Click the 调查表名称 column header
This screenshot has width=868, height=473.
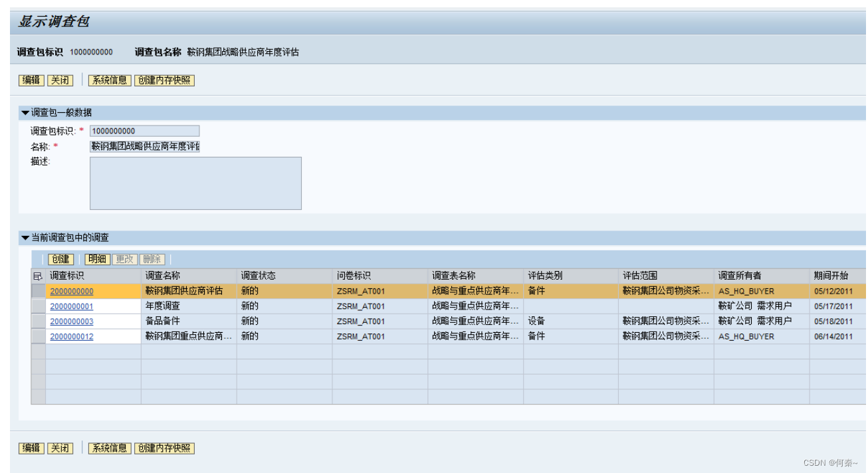point(476,276)
